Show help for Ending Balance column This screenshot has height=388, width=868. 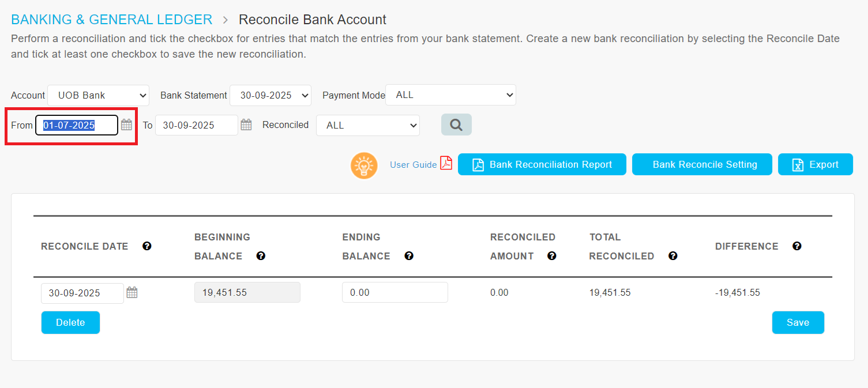409,256
